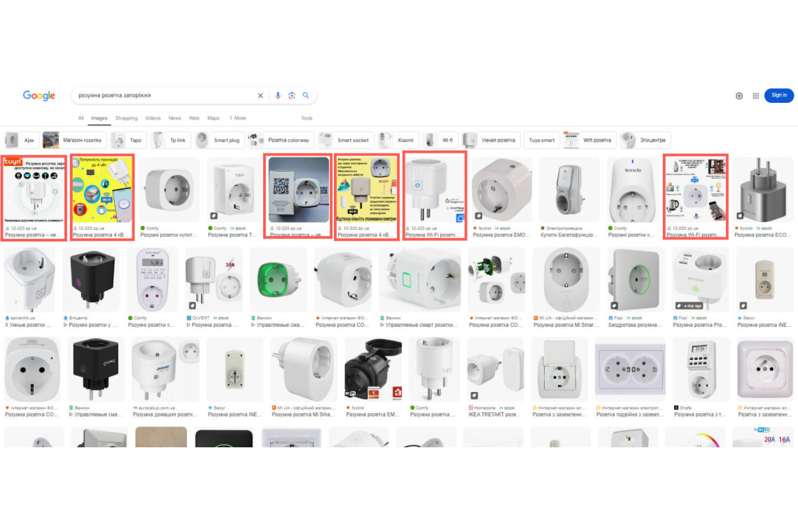The image size is (798, 532).
Task: Switch to the News tab
Action: (x=174, y=118)
